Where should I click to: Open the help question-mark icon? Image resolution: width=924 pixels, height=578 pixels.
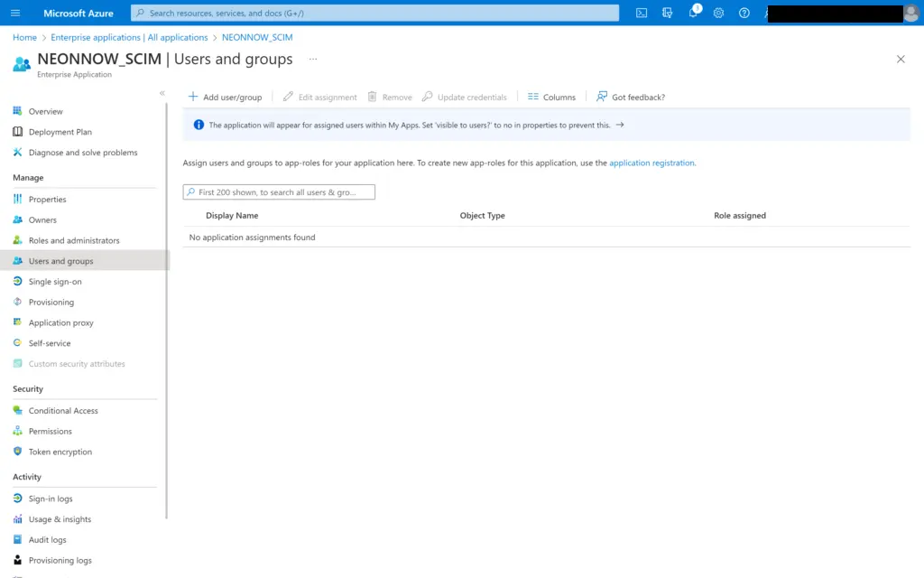tap(743, 13)
